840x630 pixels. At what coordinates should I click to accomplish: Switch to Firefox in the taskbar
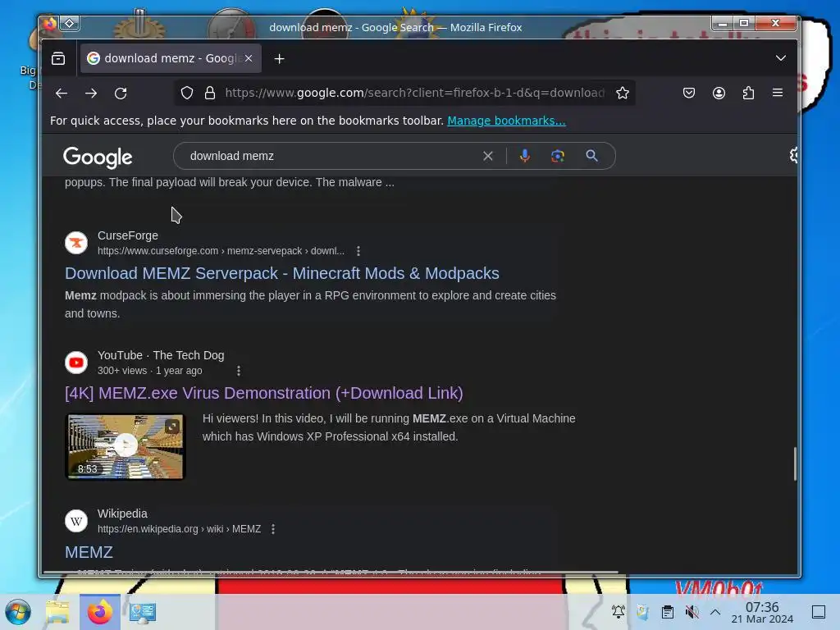pos(100,612)
